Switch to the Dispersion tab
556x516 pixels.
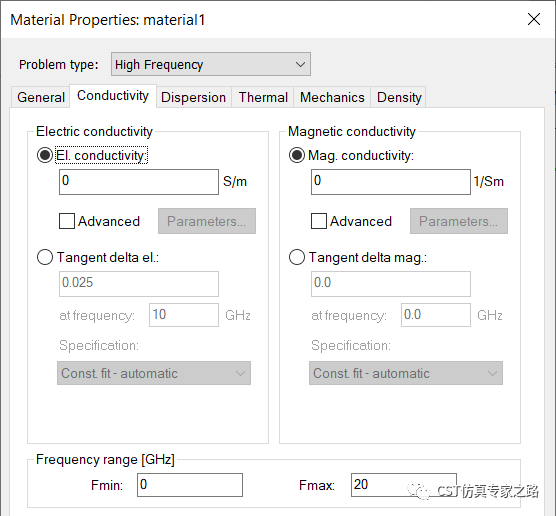tap(194, 97)
